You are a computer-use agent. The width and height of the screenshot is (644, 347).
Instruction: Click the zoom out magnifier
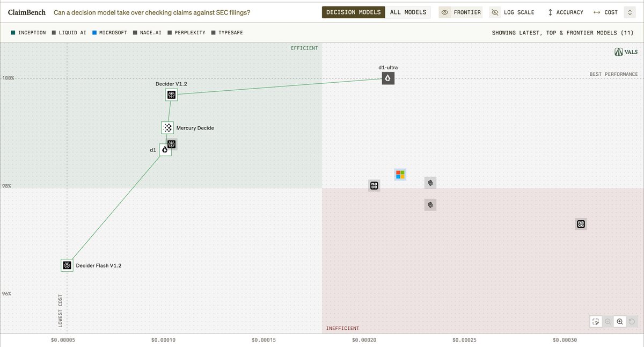608,321
